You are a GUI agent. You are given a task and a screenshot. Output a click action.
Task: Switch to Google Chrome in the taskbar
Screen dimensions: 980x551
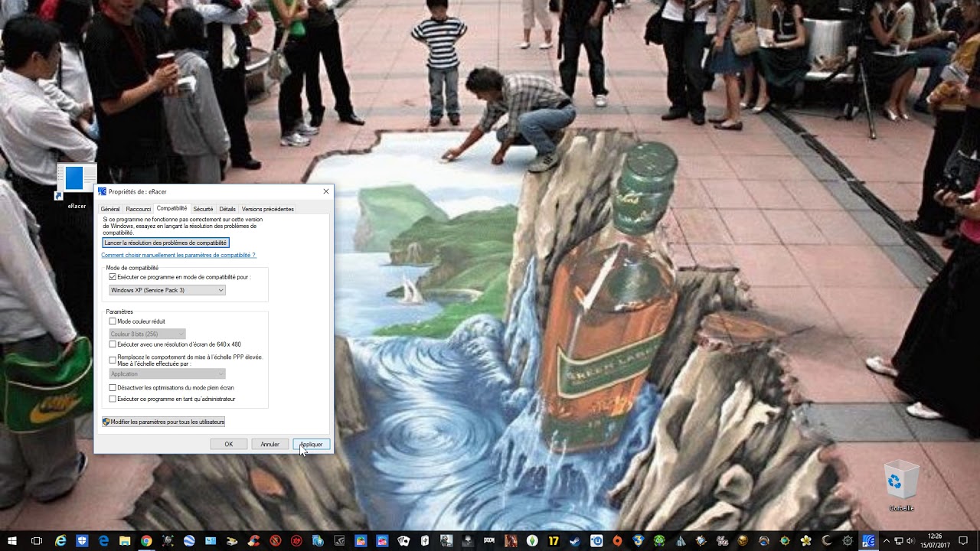pos(146,541)
